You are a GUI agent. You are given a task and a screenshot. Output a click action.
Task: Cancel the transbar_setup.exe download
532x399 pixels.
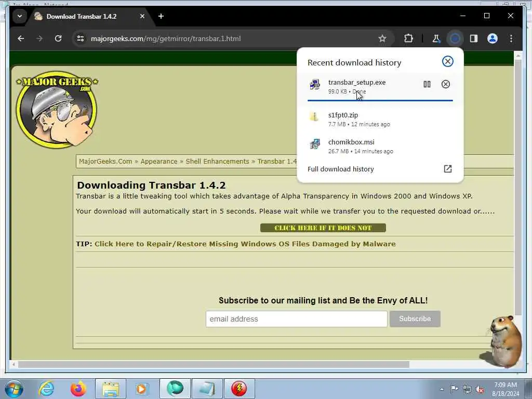point(445,84)
